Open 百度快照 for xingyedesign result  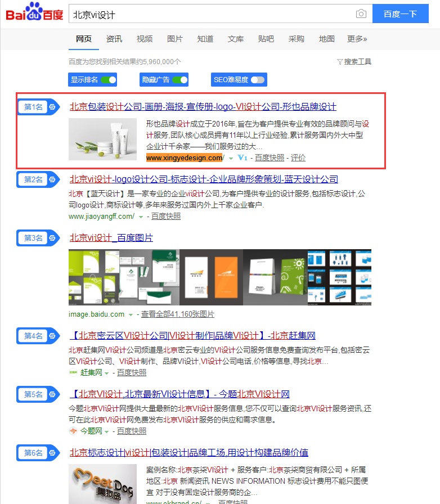pos(270,158)
